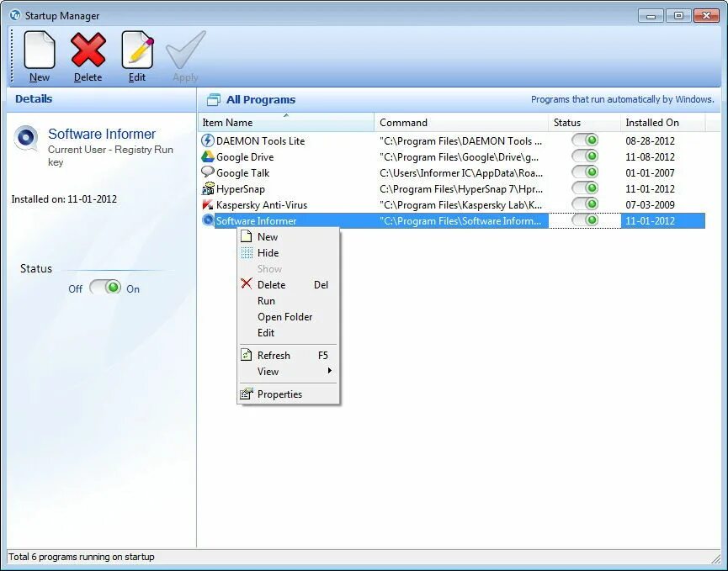This screenshot has height=571, width=728.
Task: Click the Software Informer item name
Action: 257,221
